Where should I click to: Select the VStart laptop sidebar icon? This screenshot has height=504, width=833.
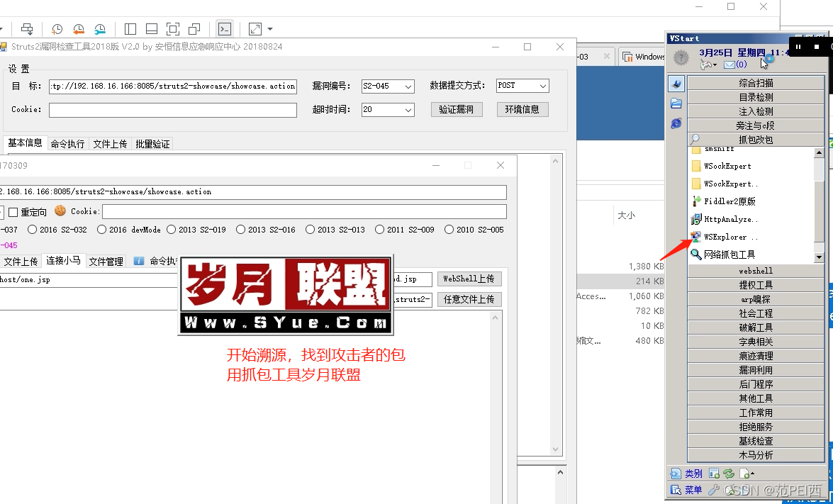pyautogui.click(x=676, y=84)
